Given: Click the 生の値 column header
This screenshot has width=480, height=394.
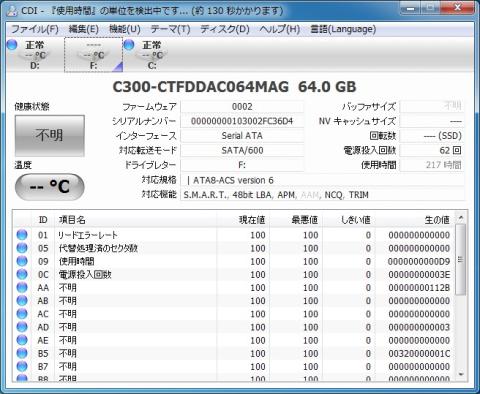Looking at the screenshot, I should pyautogui.click(x=414, y=220).
